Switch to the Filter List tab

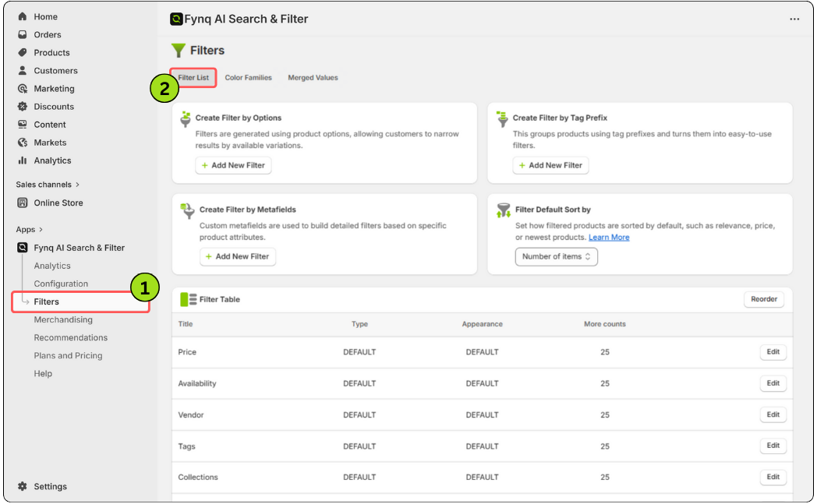(193, 78)
